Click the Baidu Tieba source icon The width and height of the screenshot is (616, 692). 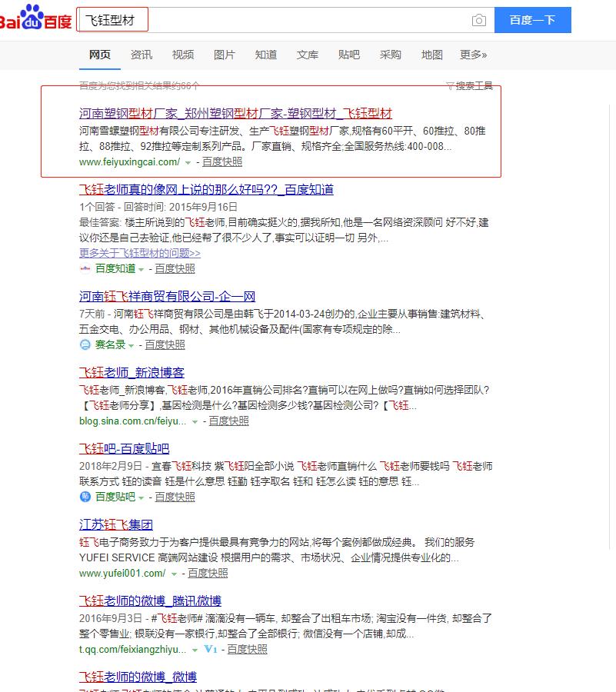point(85,497)
